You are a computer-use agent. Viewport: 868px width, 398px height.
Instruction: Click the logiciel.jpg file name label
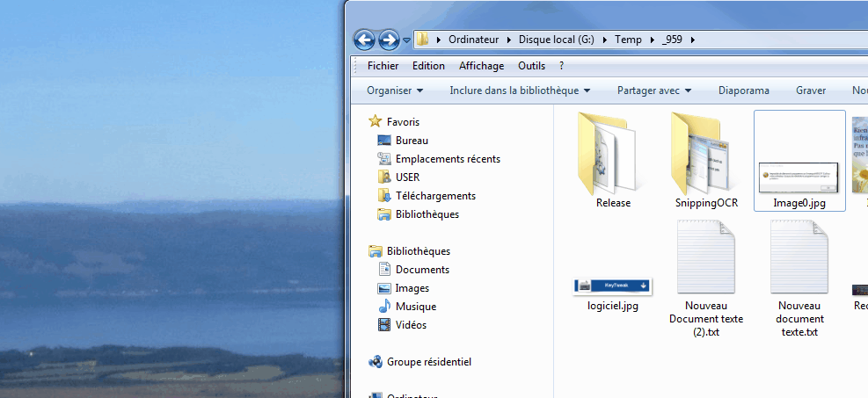pyautogui.click(x=613, y=306)
